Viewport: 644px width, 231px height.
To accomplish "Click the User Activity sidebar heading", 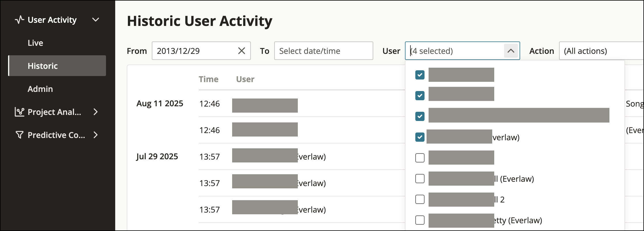I will coord(52,20).
